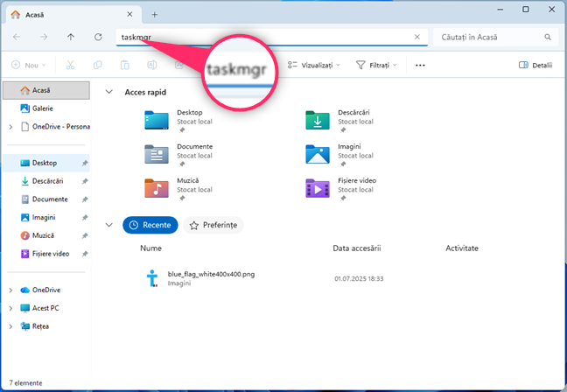Open Descărcări in the sidebar

tap(46, 181)
